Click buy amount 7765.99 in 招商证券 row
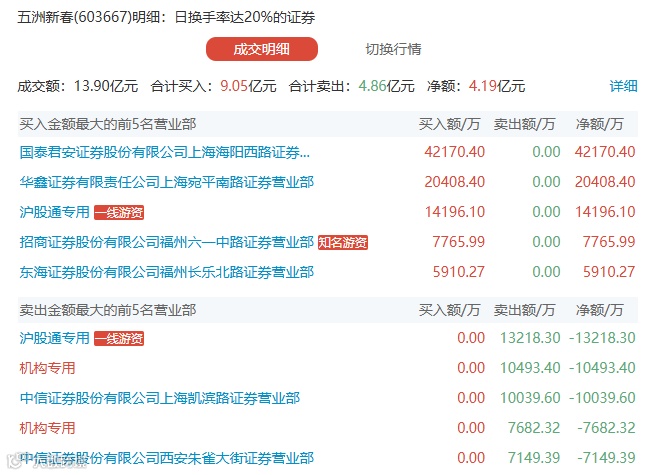This screenshot has height=475, width=654. tap(458, 242)
